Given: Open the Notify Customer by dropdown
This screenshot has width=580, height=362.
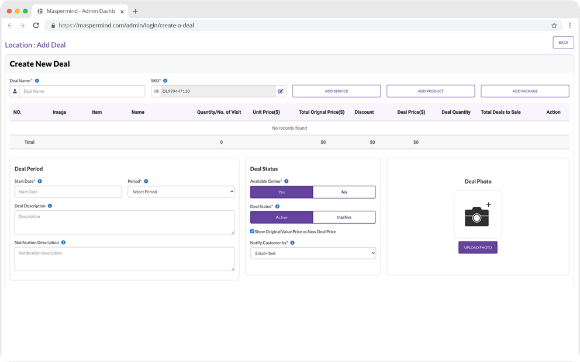Looking at the screenshot, I should coord(313,253).
